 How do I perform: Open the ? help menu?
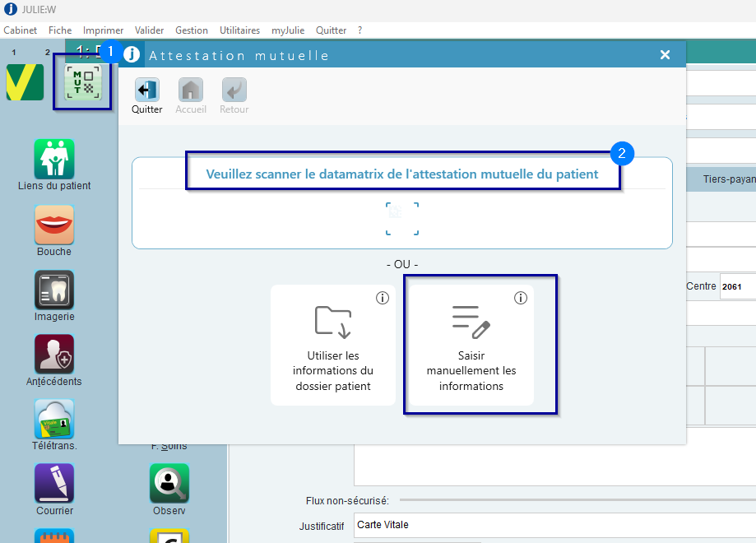359,30
